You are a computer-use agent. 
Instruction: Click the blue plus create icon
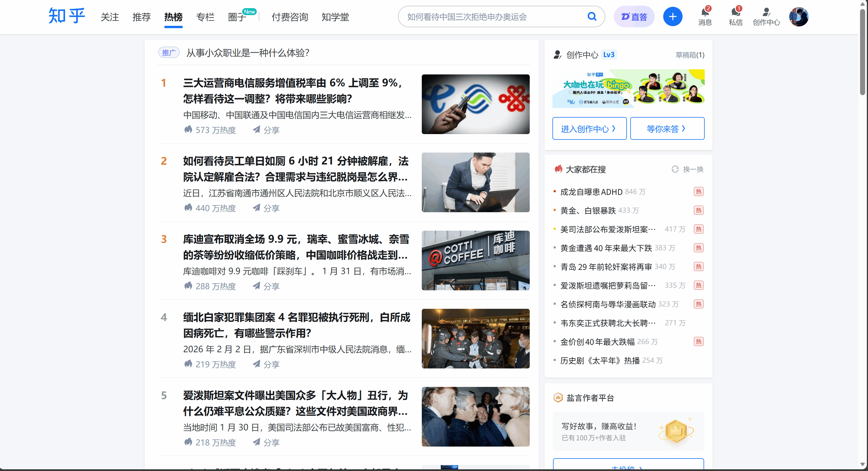tap(673, 16)
